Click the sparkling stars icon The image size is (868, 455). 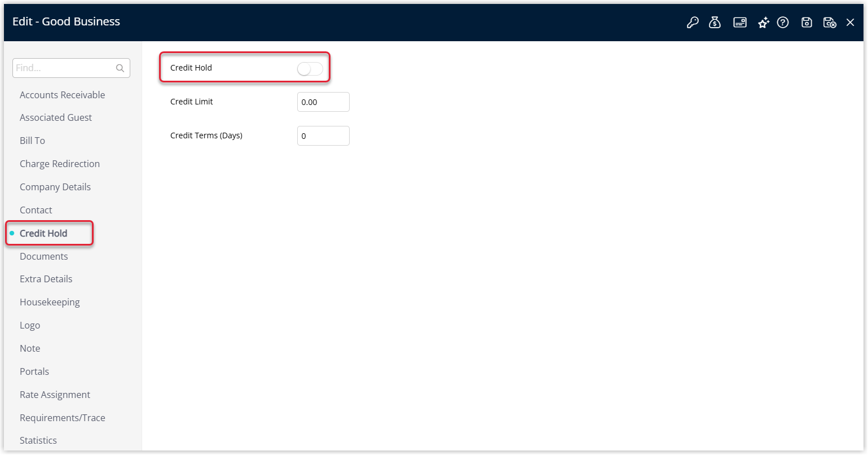(764, 23)
